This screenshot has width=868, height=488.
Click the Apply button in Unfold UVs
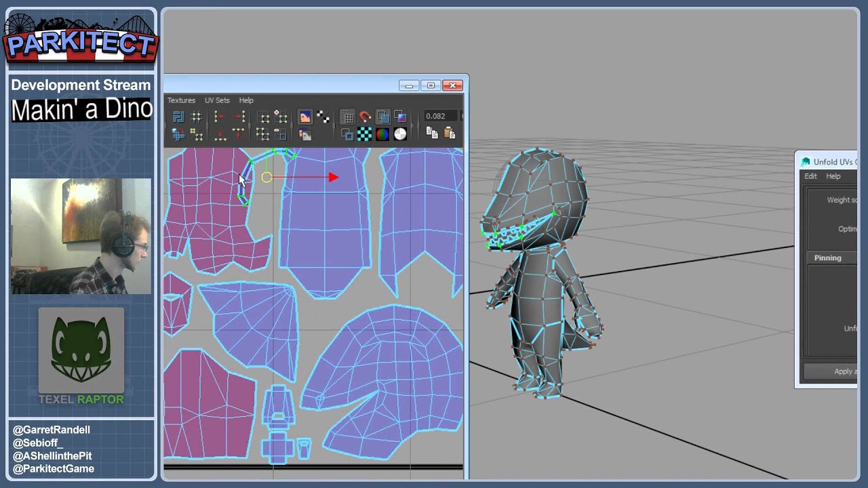coord(831,371)
